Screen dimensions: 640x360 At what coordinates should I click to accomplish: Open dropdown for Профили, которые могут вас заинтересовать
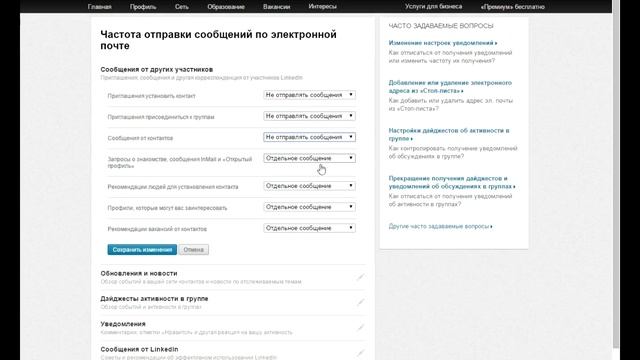[x=309, y=207]
